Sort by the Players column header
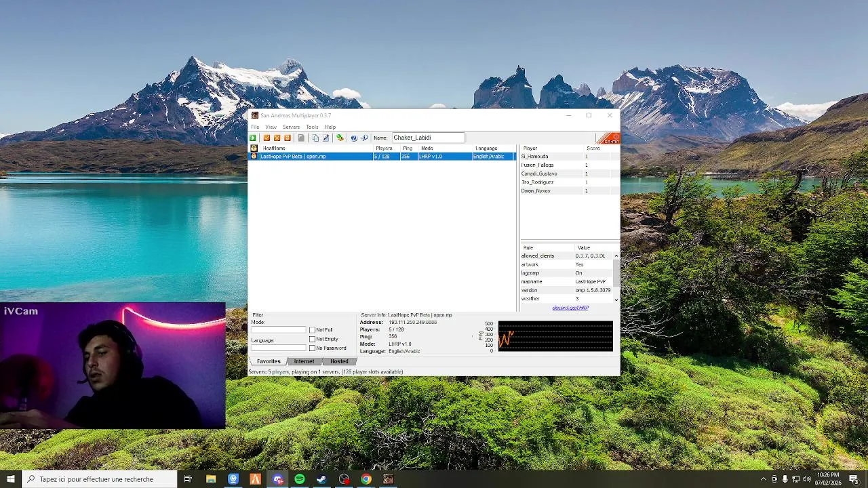This screenshot has width=868, height=488. (387, 148)
